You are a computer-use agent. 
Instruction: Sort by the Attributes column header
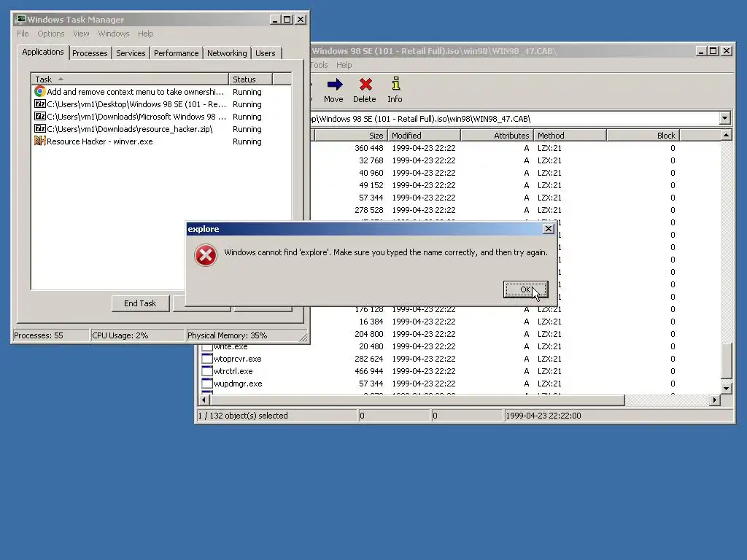click(497, 135)
